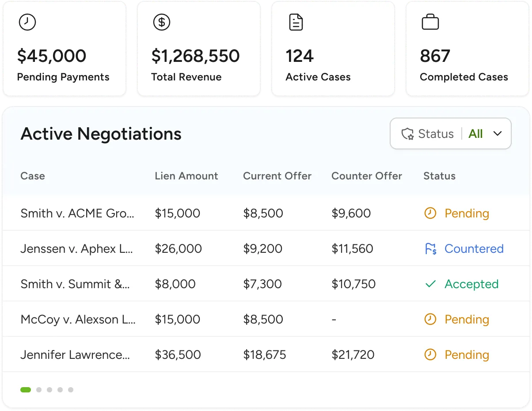532x411 pixels.
Task: Sort by the Current Offer column header
Action: tap(277, 176)
